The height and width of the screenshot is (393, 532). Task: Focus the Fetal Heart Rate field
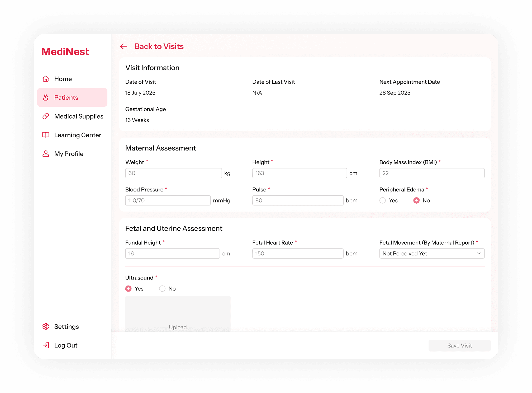coord(298,254)
